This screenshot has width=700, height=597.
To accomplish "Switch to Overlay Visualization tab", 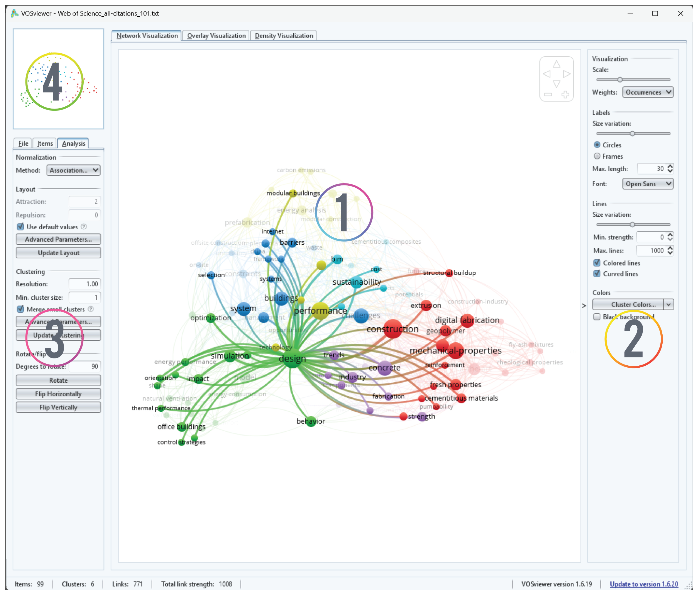I will point(216,36).
